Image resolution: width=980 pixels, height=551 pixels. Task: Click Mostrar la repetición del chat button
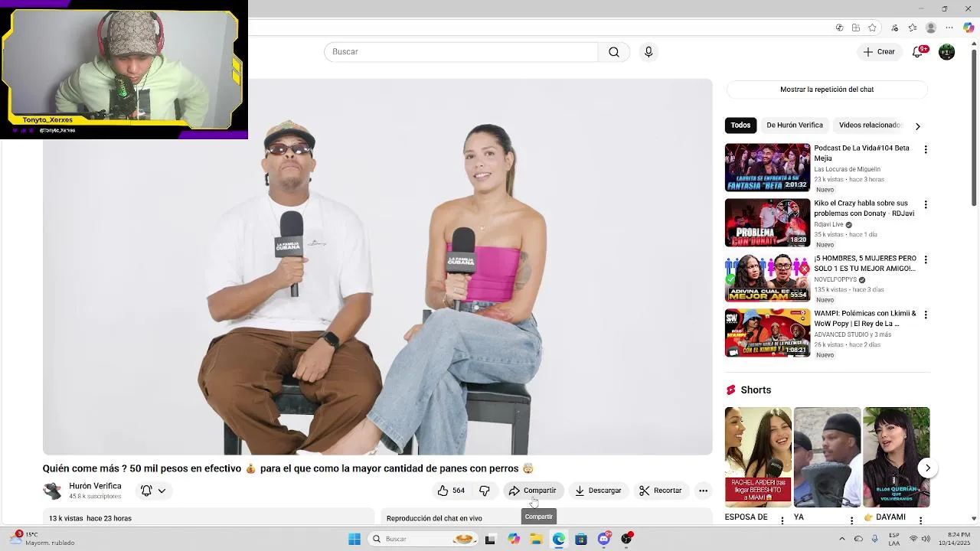click(x=827, y=90)
